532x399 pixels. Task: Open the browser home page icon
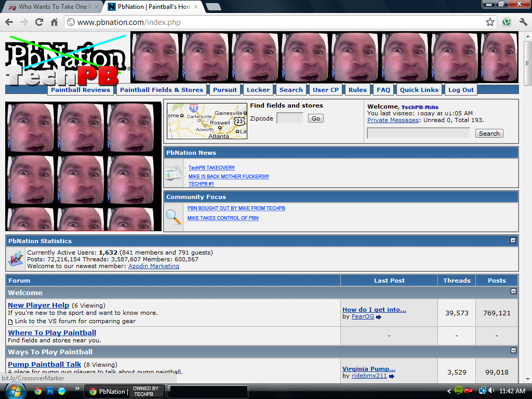(54, 22)
